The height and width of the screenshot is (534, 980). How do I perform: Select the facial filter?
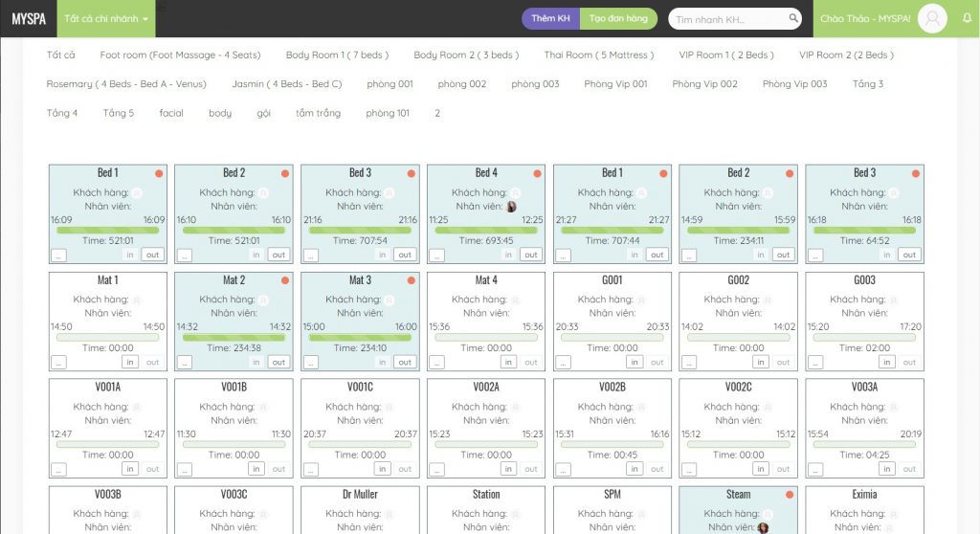171,113
